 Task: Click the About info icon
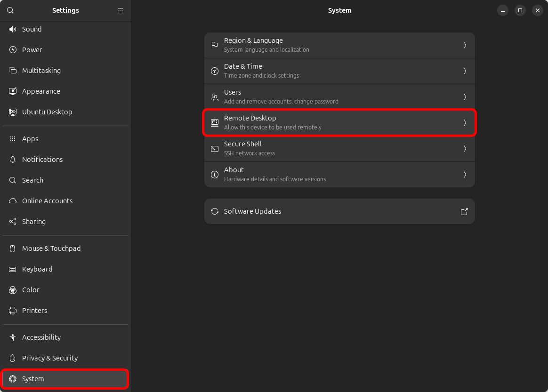pos(215,175)
